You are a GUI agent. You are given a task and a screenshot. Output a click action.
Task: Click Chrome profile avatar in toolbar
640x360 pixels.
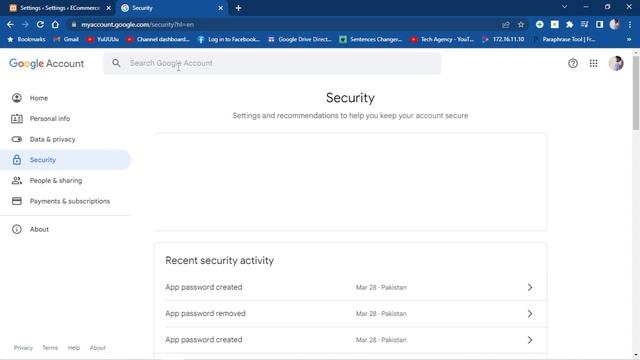click(x=614, y=24)
